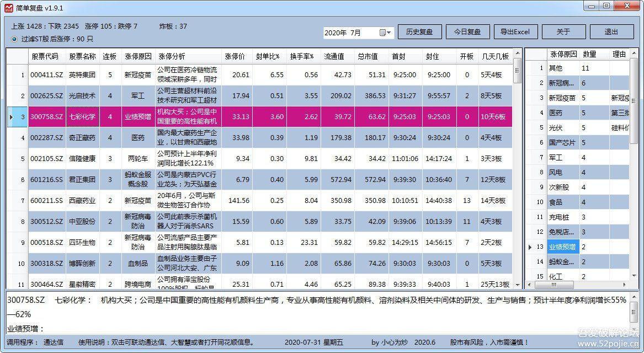644x353 pixels.
Task: Click the 流通值 column header
Action: pos(337,57)
